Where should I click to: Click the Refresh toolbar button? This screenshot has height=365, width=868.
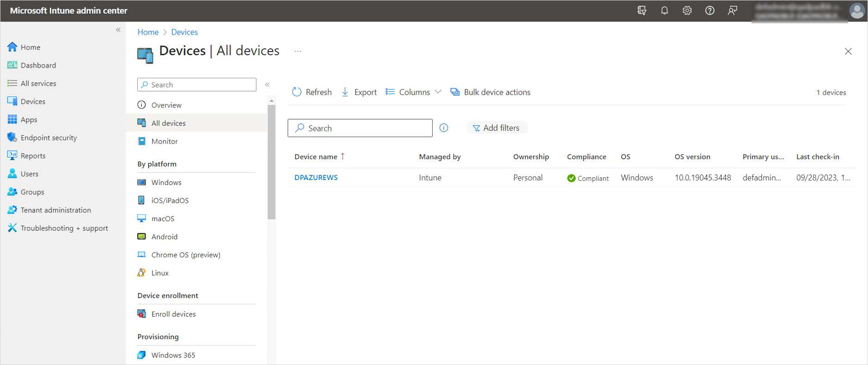pyautogui.click(x=312, y=92)
